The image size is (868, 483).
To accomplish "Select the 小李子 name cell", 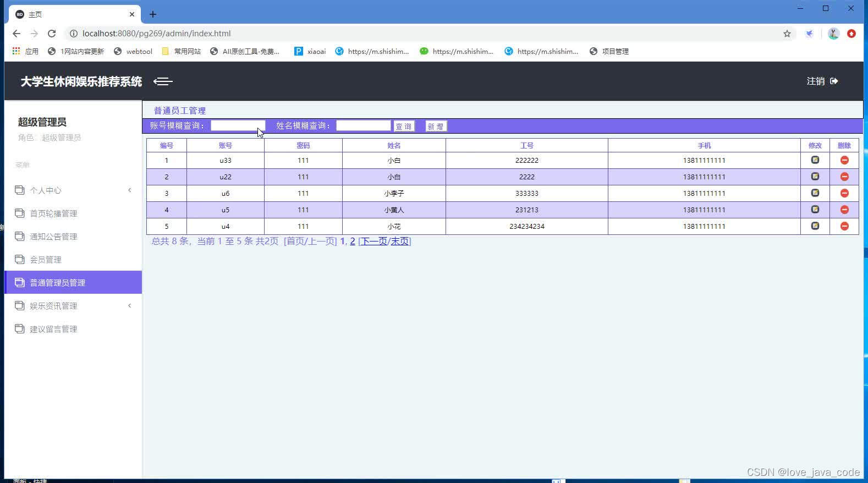I will pos(394,193).
